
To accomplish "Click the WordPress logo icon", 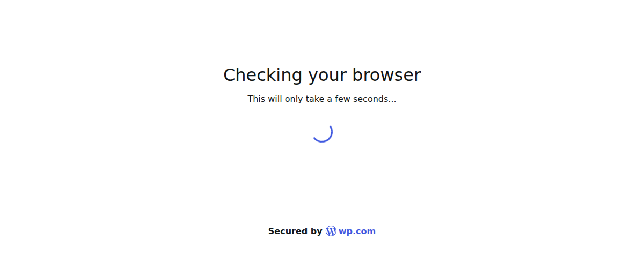I will [x=331, y=231].
